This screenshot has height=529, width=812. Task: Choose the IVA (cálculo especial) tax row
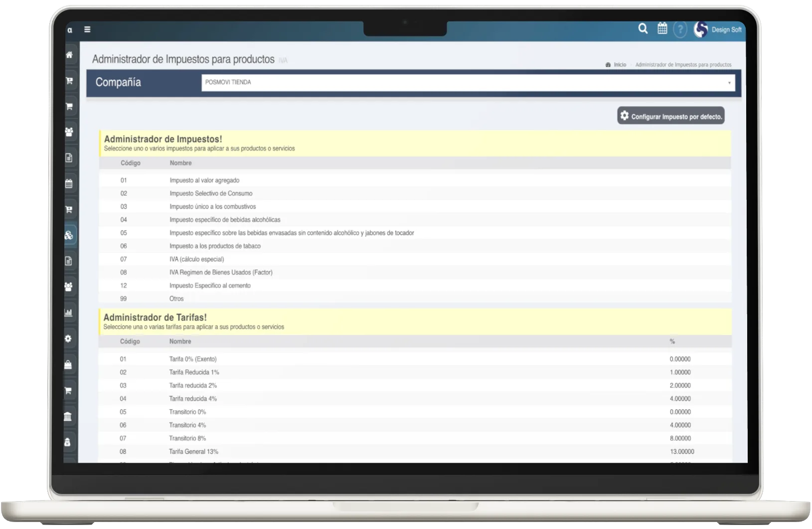tap(197, 259)
